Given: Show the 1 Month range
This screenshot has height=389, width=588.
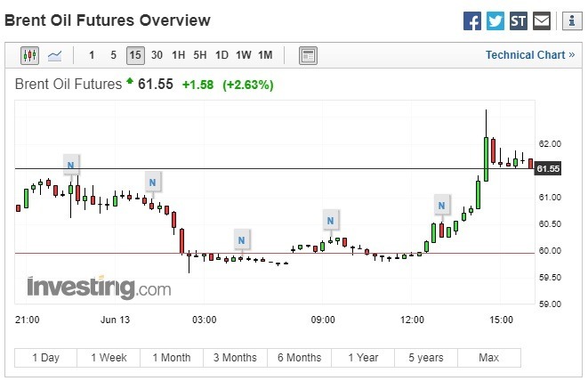Looking at the screenshot, I should 172,358.
